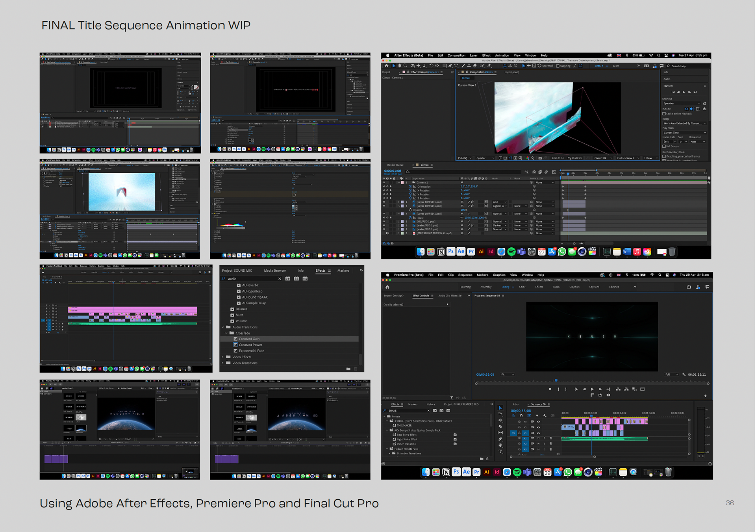Click the Pen tool in After Effects toolbar
The width and height of the screenshot is (756, 532).
pos(450,66)
